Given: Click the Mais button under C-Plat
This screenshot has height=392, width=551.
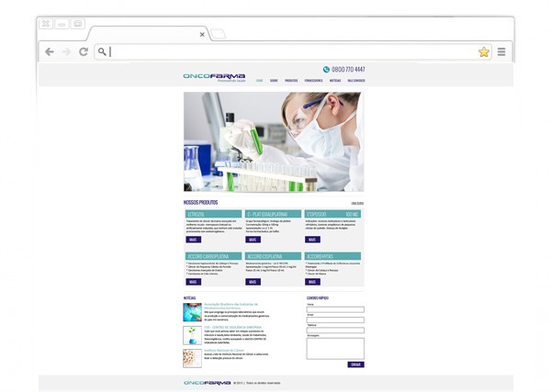Looking at the screenshot, I should tap(253, 240).
